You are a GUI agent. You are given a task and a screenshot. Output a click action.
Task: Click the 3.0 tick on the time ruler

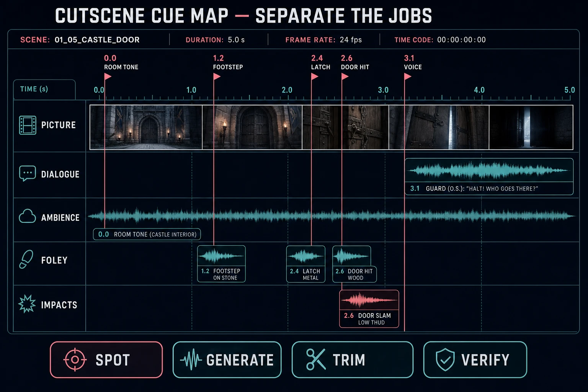(383, 90)
